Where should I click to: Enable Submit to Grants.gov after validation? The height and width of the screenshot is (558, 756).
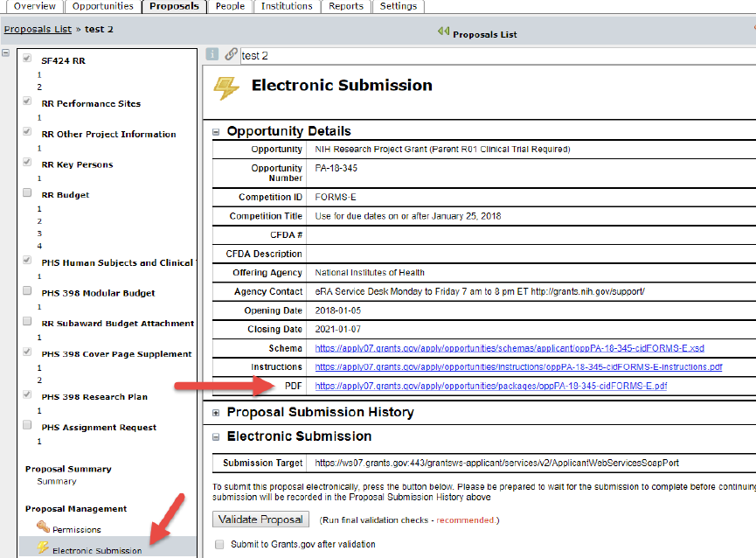click(x=218, y=543)
